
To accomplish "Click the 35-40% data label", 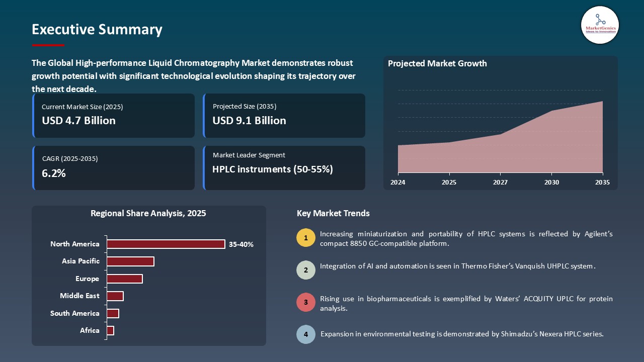I will (241, 244).
